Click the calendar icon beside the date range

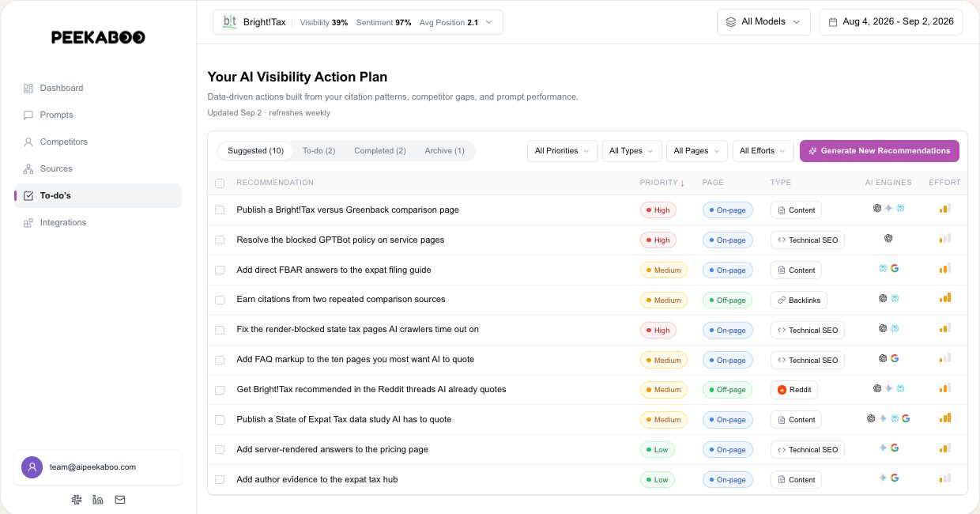pyautogui.click(x=832, y=22)
